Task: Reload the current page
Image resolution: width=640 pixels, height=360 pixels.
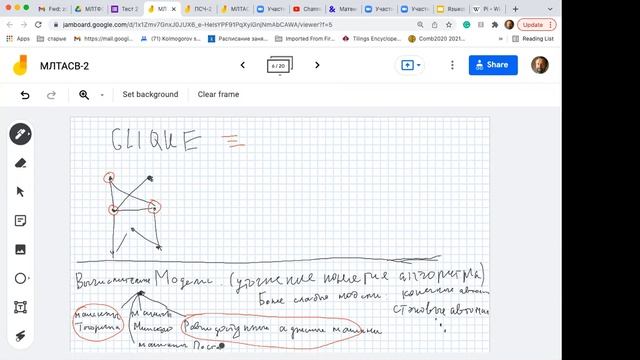Action: click(x=38, y=25)
